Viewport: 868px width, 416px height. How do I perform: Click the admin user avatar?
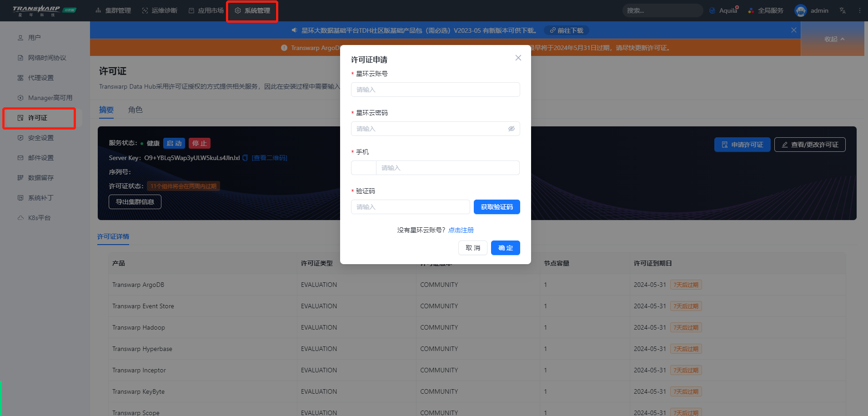[x=800, y=10]
